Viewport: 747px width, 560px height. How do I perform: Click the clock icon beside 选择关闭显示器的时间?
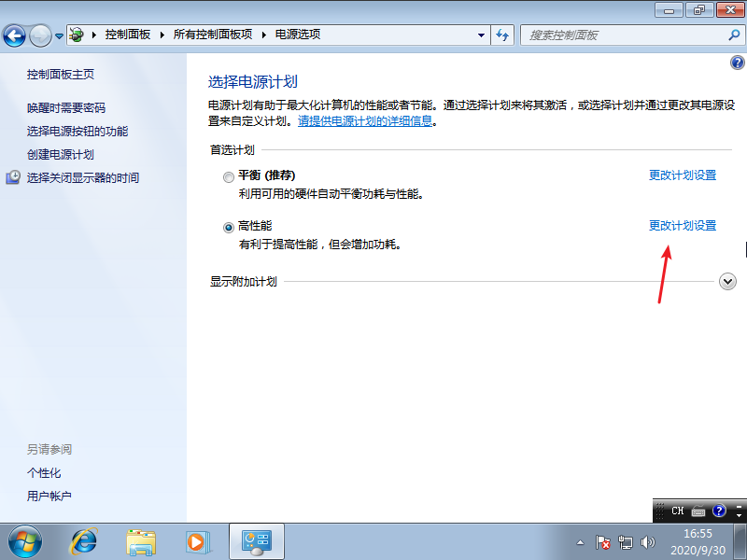pos(11,177)
